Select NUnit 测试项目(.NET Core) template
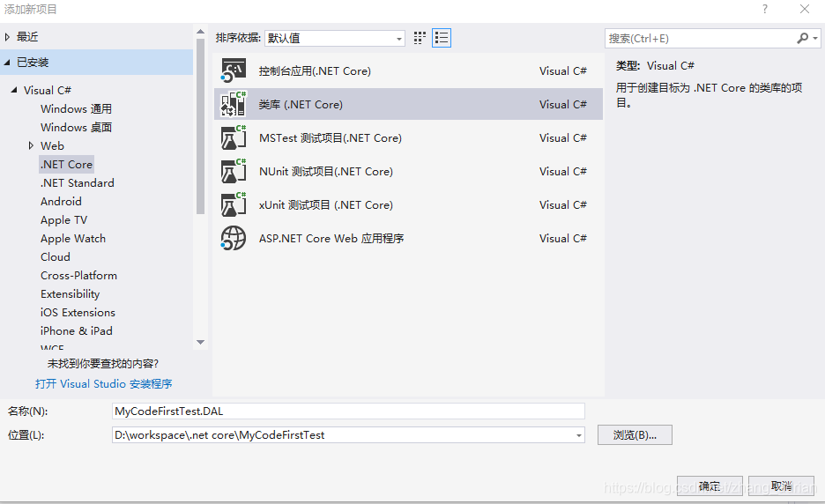 click(x=408, y=172)
